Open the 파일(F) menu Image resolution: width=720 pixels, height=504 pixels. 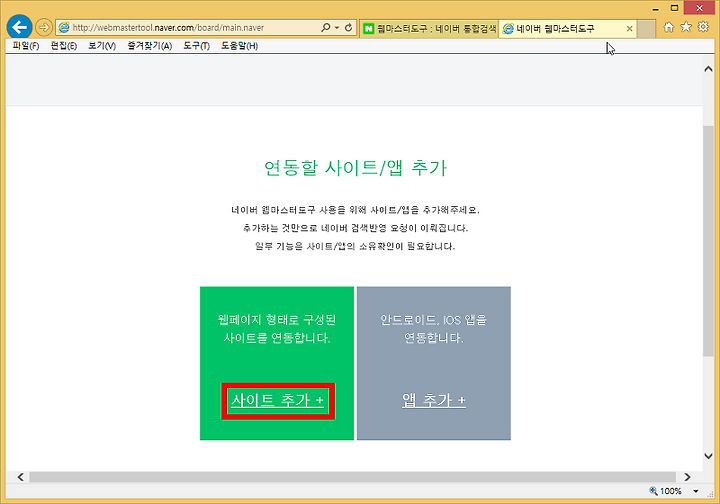[x=26, y=46]
